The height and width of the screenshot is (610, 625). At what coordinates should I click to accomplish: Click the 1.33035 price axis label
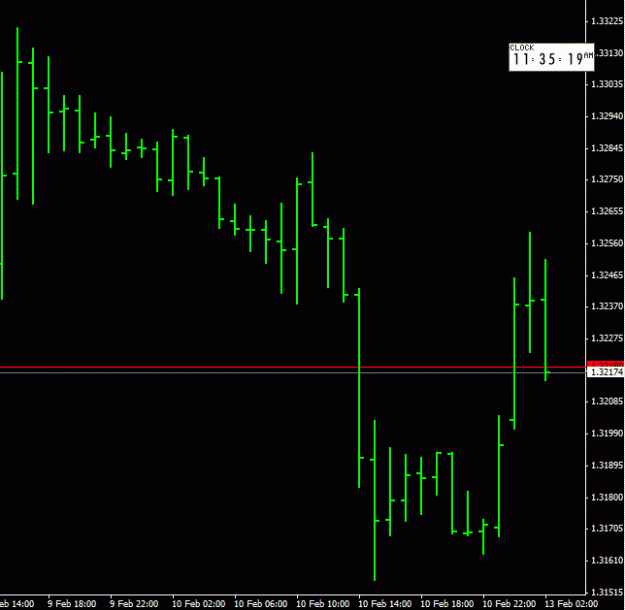(x=607, y=84)
